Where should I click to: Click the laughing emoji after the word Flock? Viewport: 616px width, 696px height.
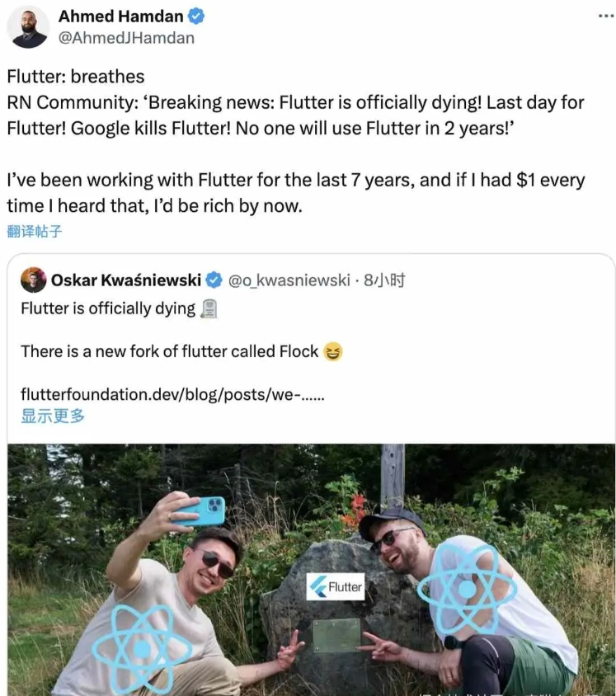click(x=333, y=352)
